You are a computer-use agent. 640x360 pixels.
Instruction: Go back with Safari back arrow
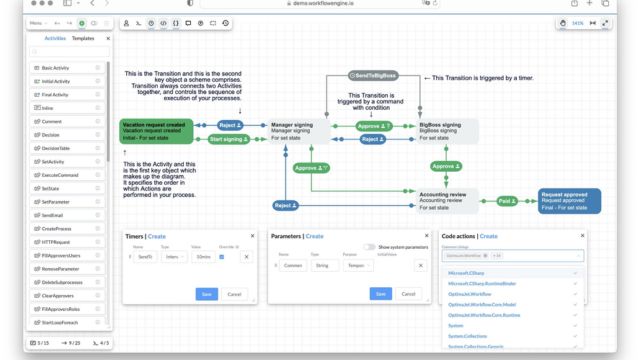click(x=92, y=3)
